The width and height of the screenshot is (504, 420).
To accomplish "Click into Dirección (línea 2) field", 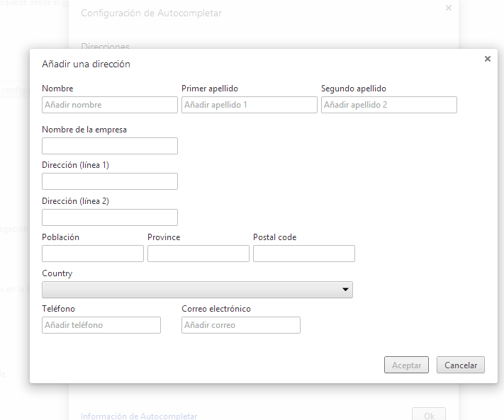I will (110, 217).
